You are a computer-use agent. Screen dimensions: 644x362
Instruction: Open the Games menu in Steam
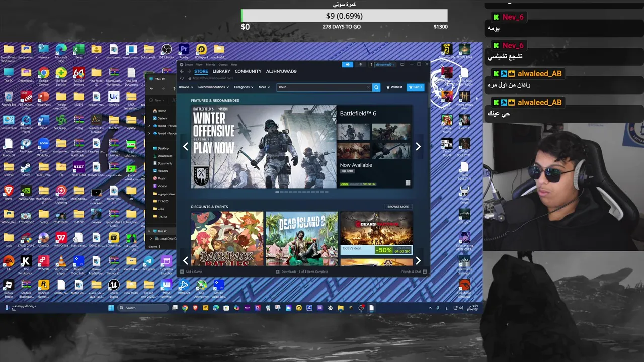223,64
